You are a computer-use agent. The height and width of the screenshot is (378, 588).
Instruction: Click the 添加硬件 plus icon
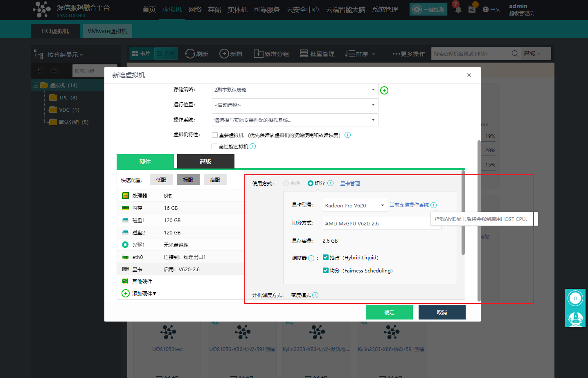click(x=126, y=293)
